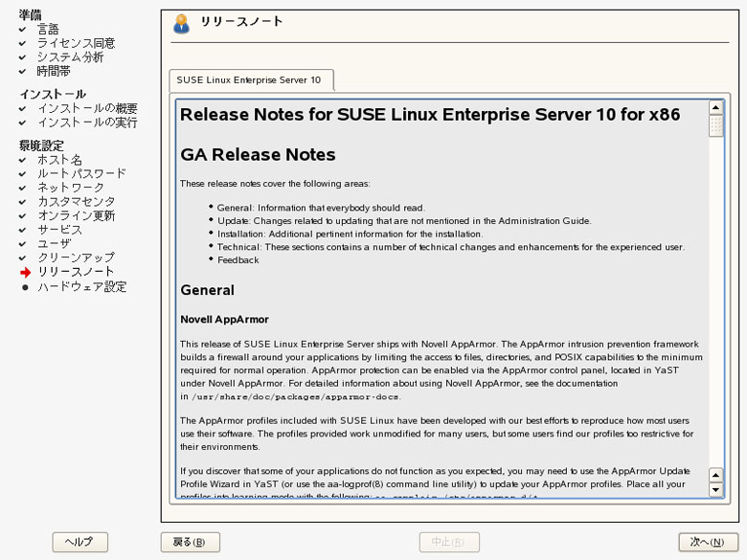
Task: Click the checkmark beside オンライン更新
Action: (22, 216)
